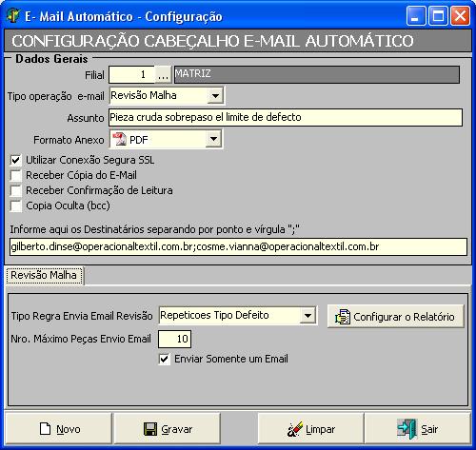Enable Receber Cópia do E-Mail checkbox
This screenshot has height=450, width=476.
coord(16,175)
